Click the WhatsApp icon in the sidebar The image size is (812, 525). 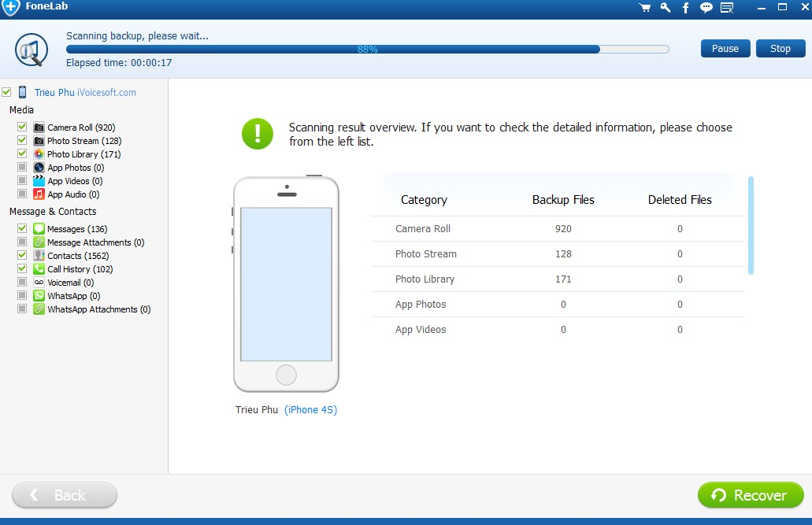(38, 295)
